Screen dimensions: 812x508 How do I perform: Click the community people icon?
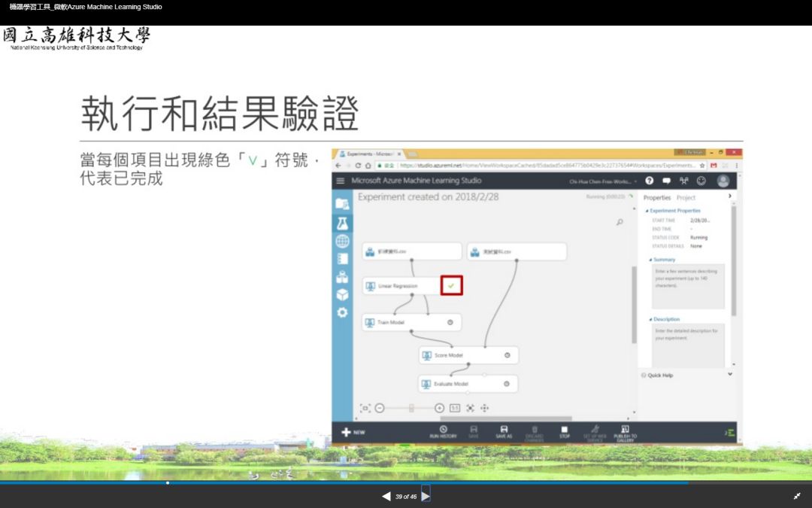click(684, 181)
